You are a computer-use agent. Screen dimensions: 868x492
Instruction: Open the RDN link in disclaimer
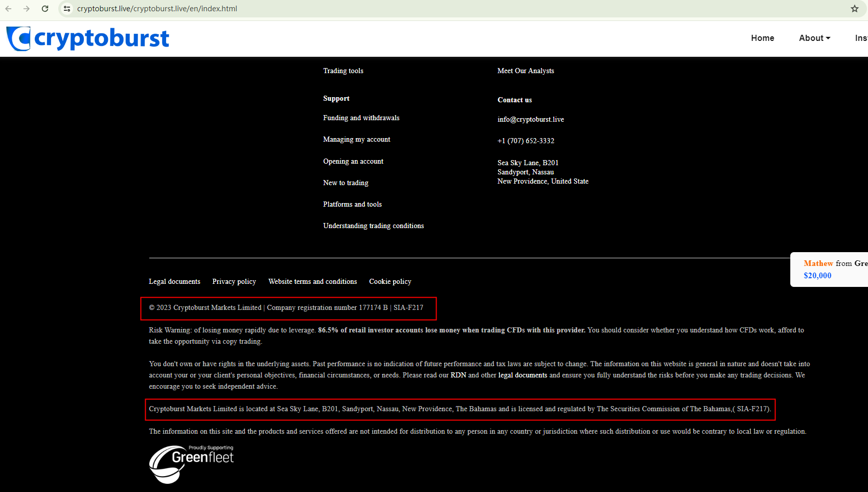(x=459, y=375)
